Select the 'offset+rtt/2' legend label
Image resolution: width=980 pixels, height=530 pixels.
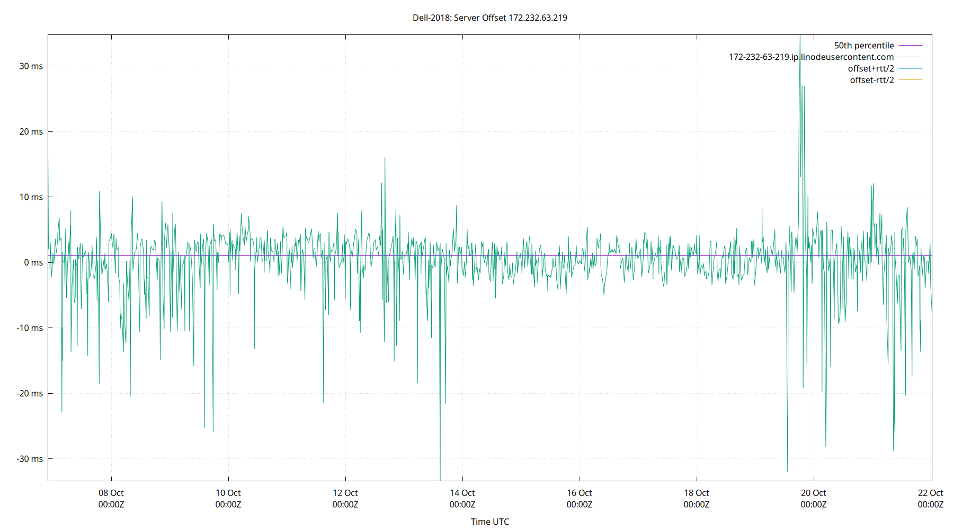coord(871,69)
